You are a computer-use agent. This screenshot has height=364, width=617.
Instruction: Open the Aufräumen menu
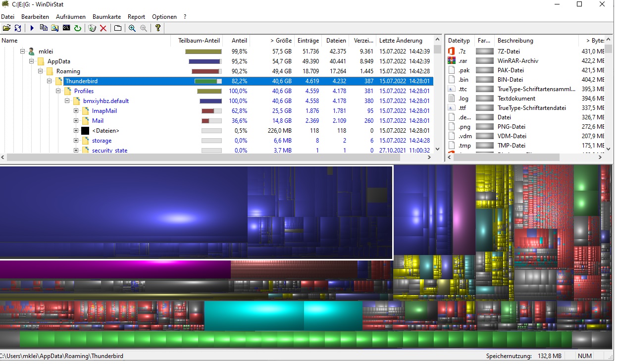pos(71,17)
